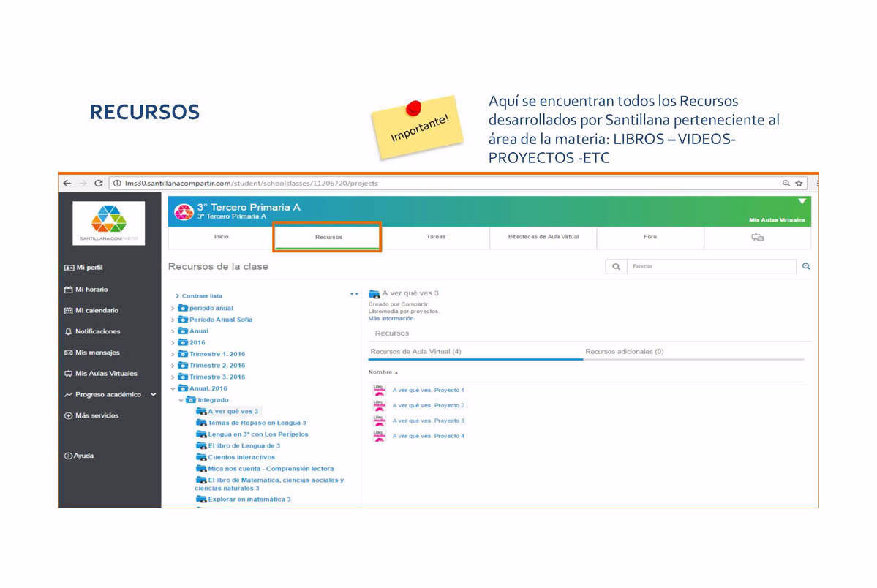Open the white dropdown arrow above Mis Aulas Virtuales

click(x=802, y=201)
